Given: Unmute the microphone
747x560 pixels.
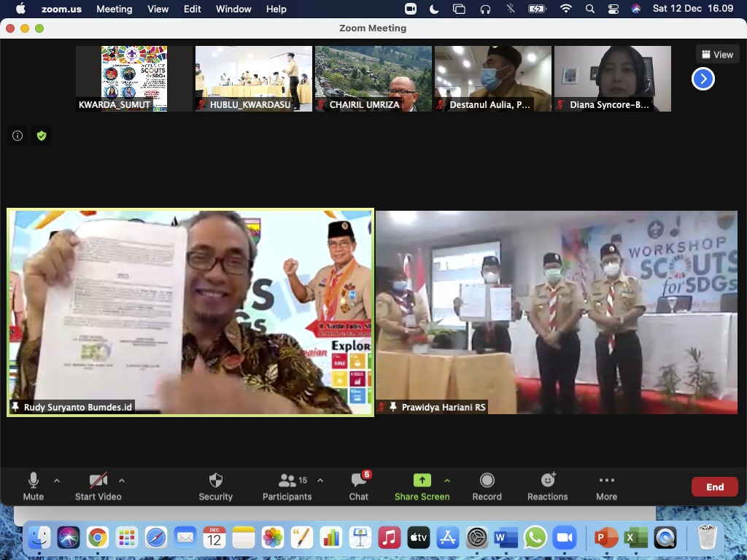Looking at the screenshot, I should [x=33, y=481].
